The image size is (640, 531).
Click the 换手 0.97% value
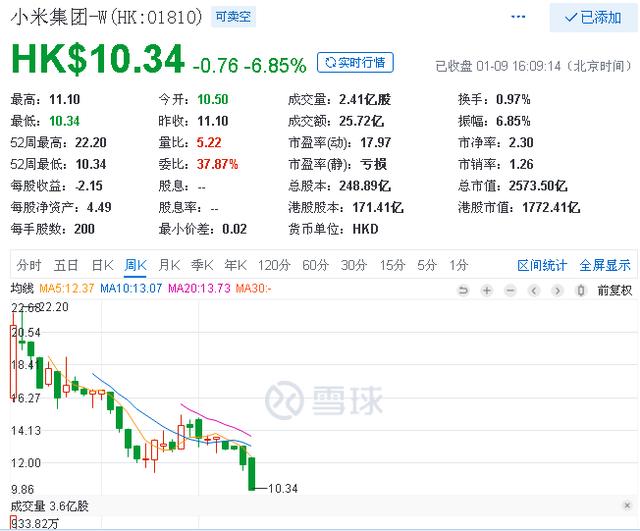[513, 99]
